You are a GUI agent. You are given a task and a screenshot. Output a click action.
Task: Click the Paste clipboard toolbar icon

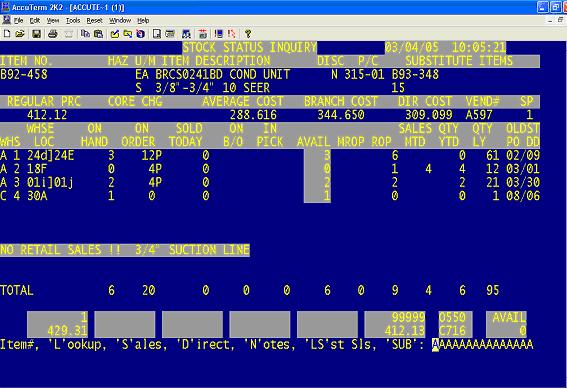click(x=98, y=34)
